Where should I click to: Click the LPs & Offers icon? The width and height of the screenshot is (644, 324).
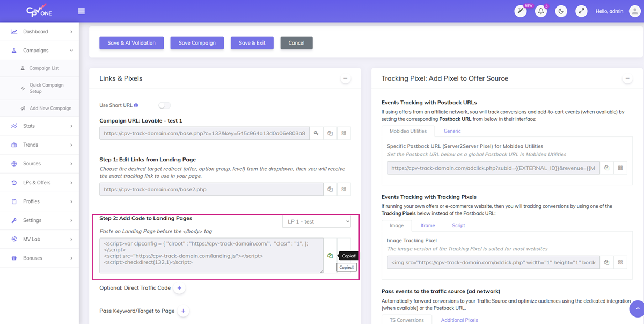point(14,183)
